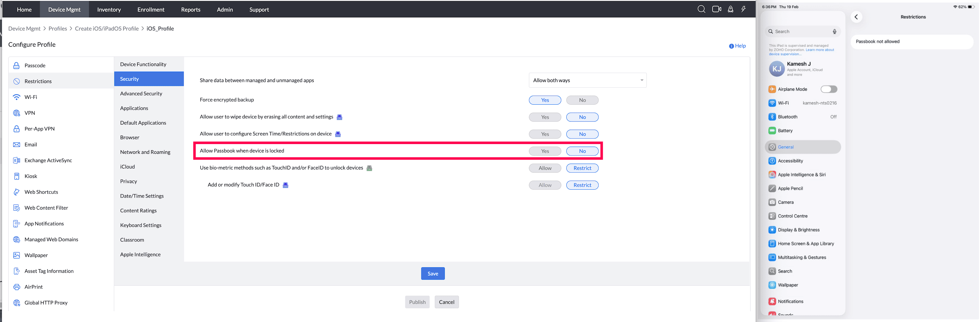Click the Profiles breadcrumb link

(x=57, y=28)
